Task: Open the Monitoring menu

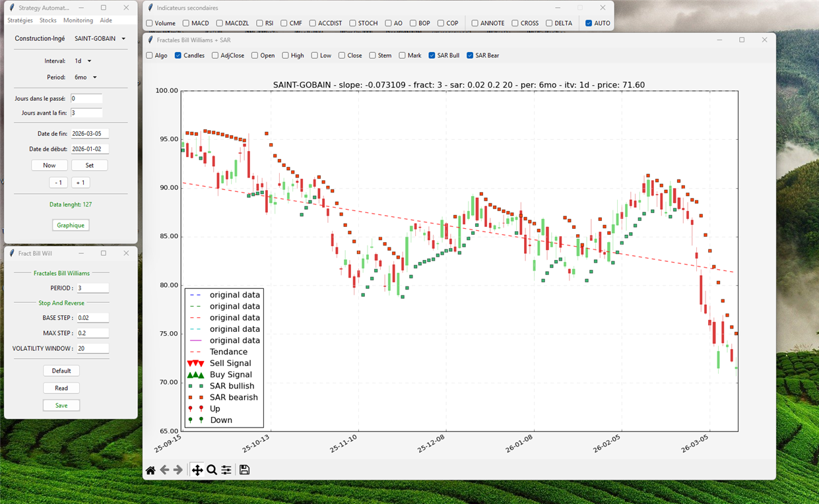Action: [x=78, y=20]
